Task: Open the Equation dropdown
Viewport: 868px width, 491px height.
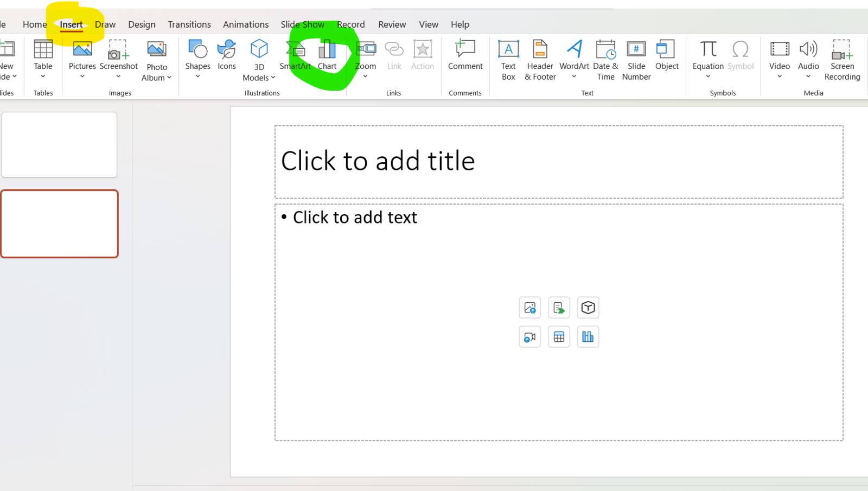Action: pyautogui.click(x=708, y=76)
